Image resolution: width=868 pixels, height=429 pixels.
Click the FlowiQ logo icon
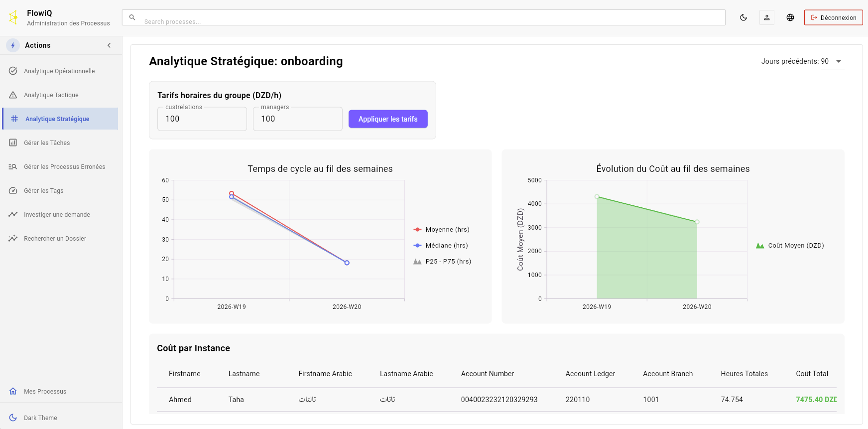click(13, 17)
